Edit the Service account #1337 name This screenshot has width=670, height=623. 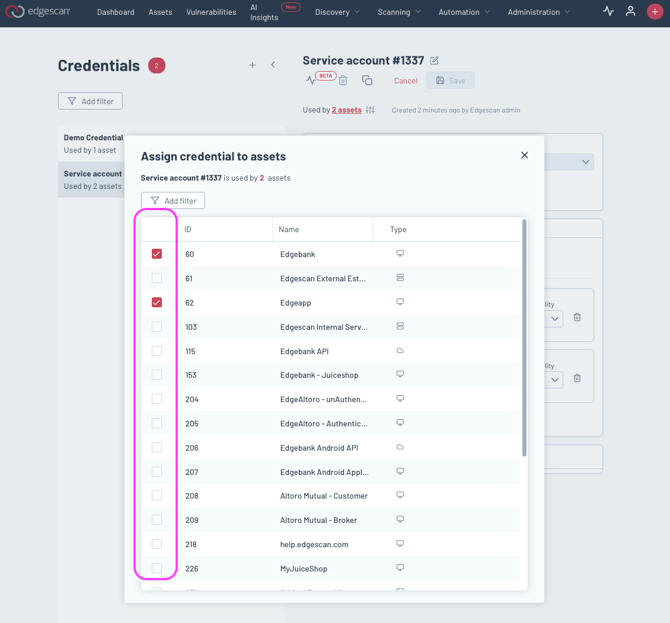click(x=434, y=61)
